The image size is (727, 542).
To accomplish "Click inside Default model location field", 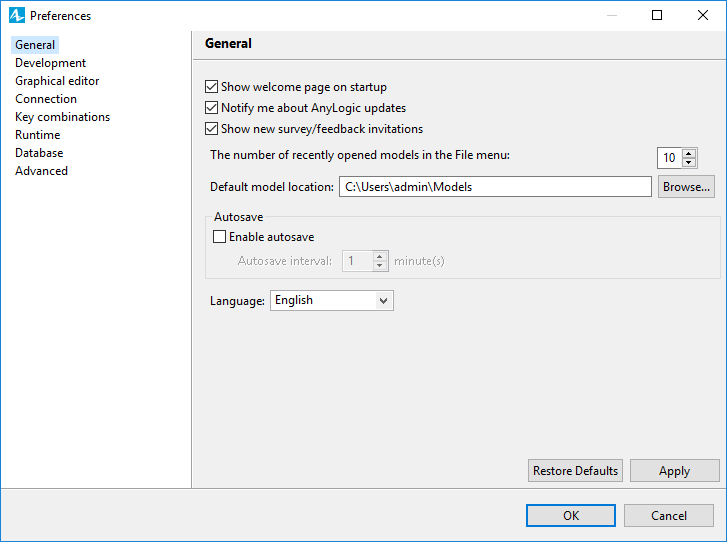I will coord(495,186).
